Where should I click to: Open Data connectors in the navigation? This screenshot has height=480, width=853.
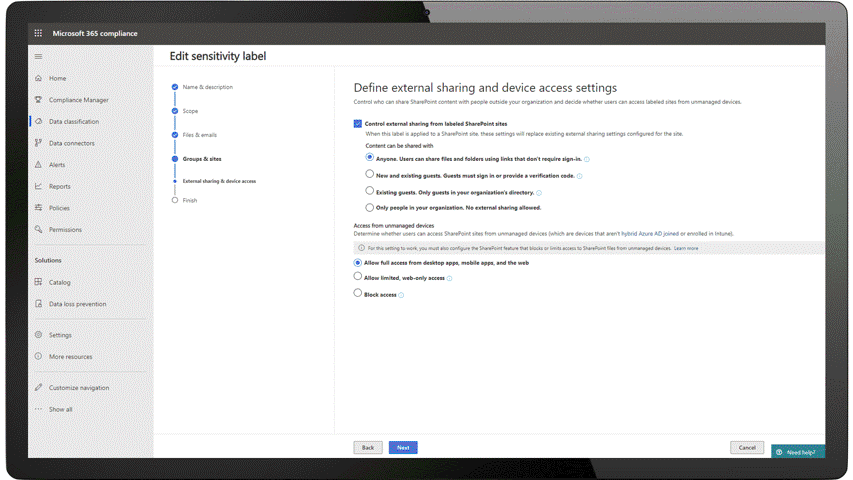click(72, 143)
